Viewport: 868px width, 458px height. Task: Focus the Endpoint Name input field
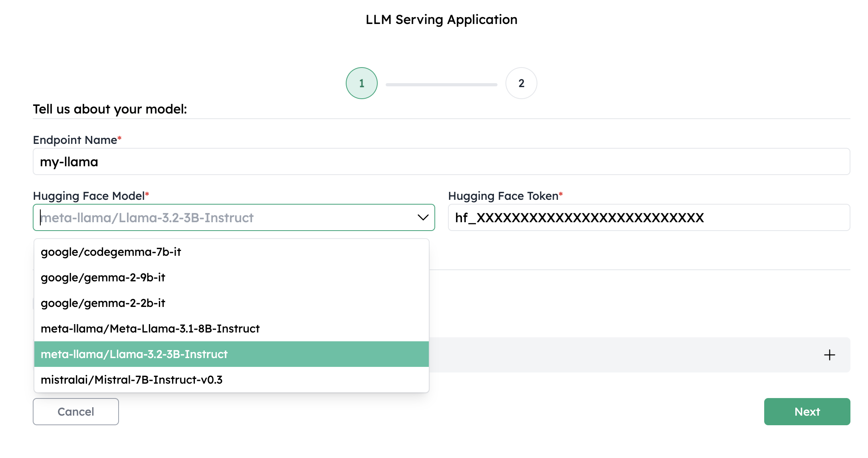441,161
